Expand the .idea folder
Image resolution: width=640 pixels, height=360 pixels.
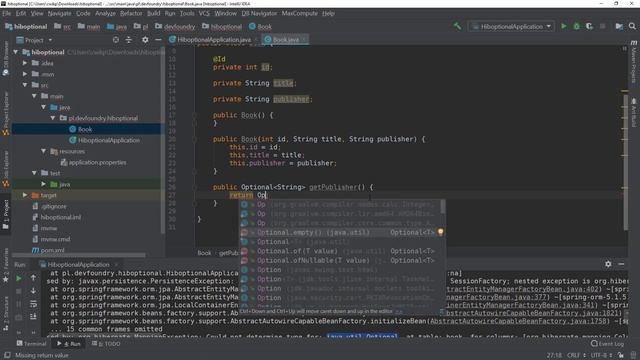click(25, 63)
